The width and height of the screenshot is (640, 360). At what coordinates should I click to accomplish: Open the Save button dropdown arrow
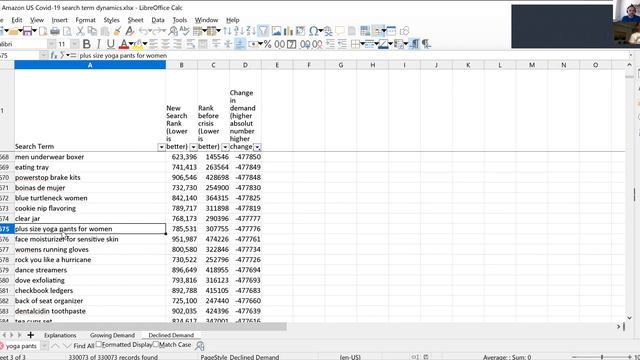point(34,31)
